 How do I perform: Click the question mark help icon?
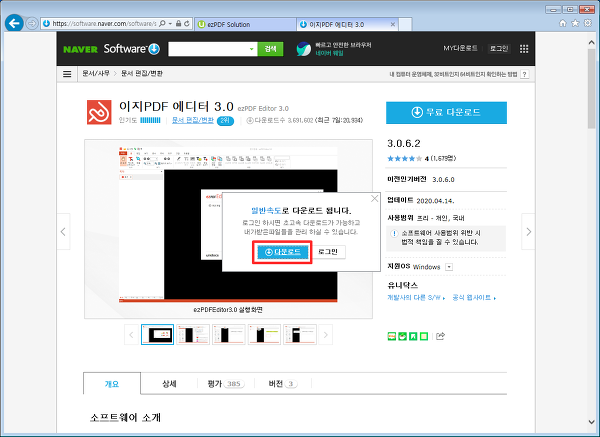(x=525, y=74)
